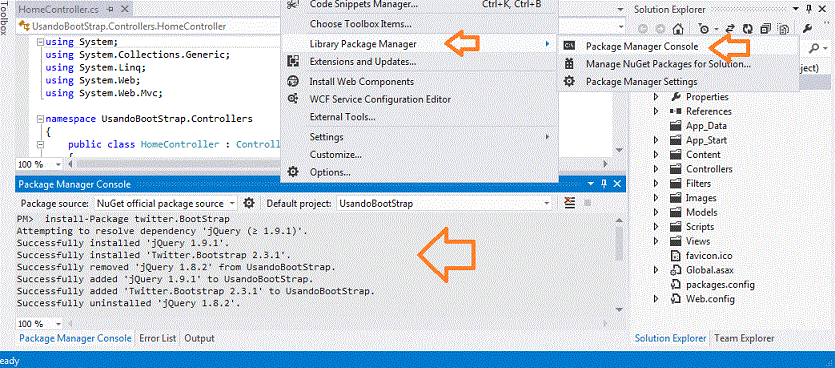Switch to the Team Explorer tab
The height and width of the screenshot is (368, 835).
(744, 338)
